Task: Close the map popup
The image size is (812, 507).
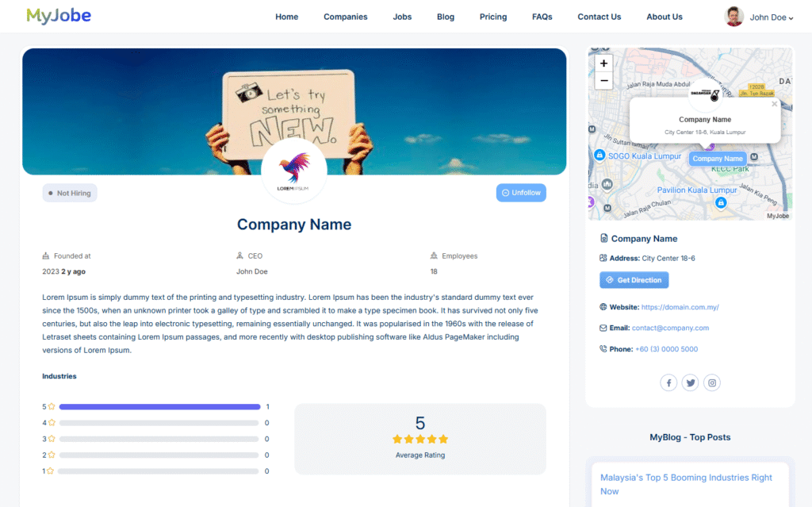Action: 774,104
